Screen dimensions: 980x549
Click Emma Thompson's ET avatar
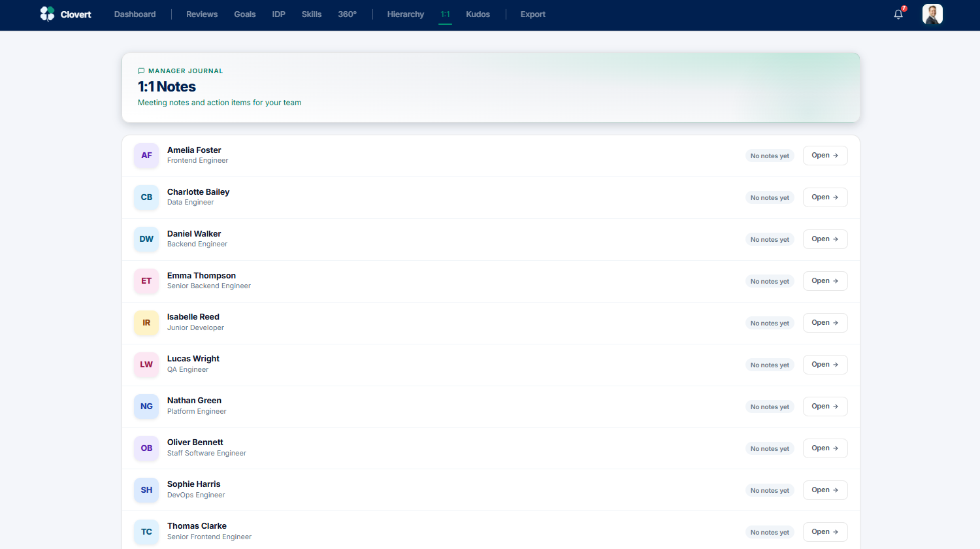146,281
